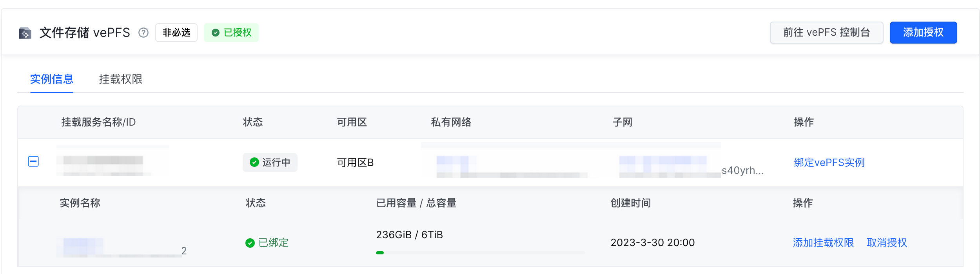The image size is (980, 274).
Task: Collapse the mount service row with minus icon
Action: [x=33, y=161]
